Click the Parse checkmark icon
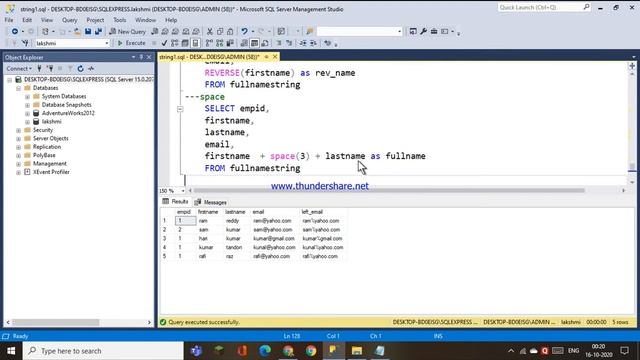The height and width of the screenshot is (360, 640). [x=164, y=43]
